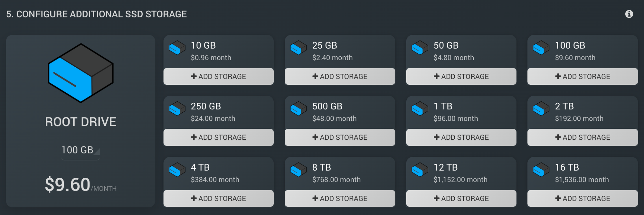Click the info icon in section header
Screen dimensions: 644x215
(629, 14)
